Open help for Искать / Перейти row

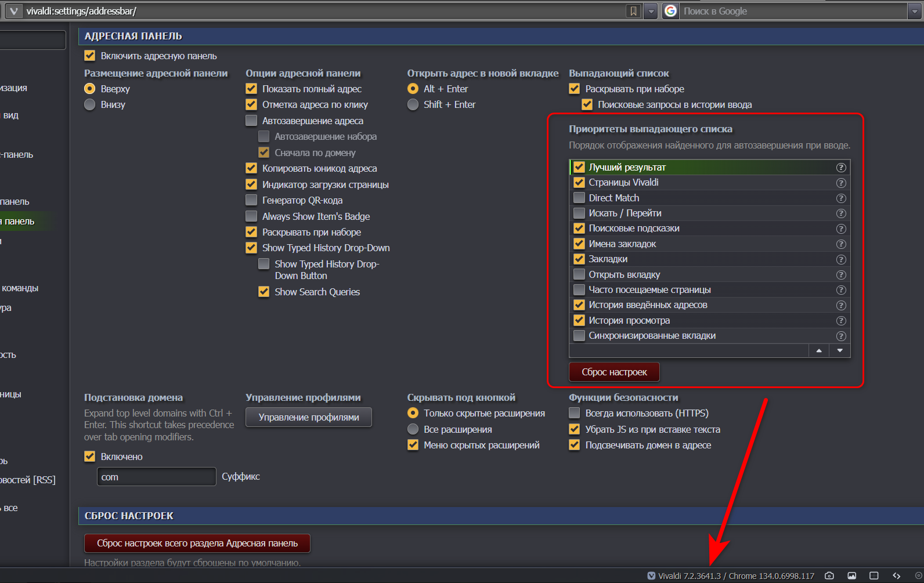click(x=840, y=213)
